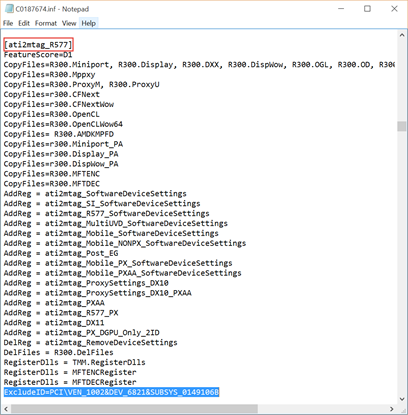Click the Notepad icon in title bar
This screenshot has width=408, height=415.
coord(9,9)
